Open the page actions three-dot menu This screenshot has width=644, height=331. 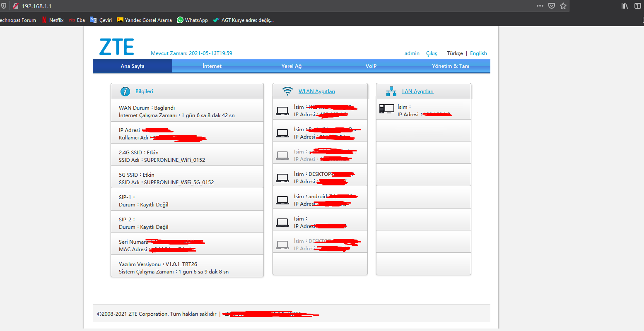(540, 6)
